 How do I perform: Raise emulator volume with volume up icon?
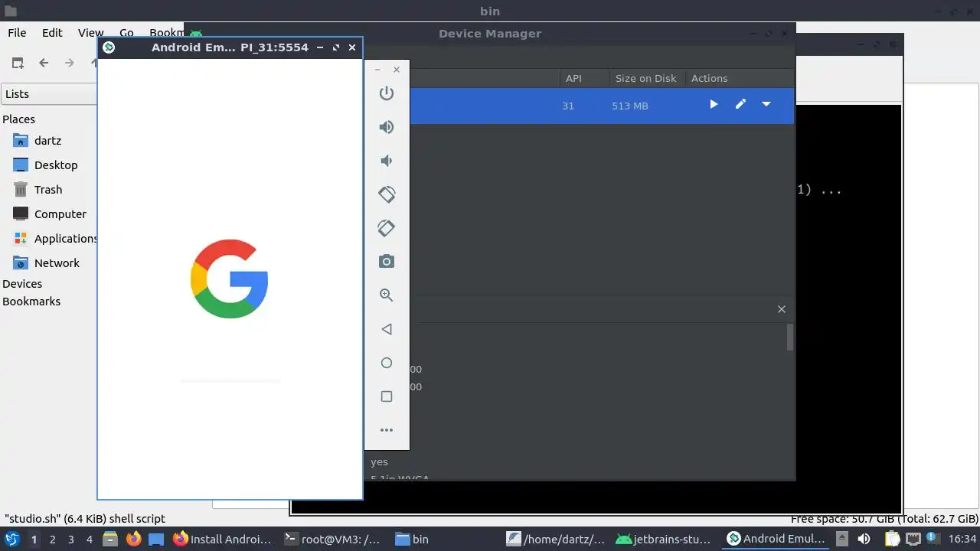tap(387, 127)
